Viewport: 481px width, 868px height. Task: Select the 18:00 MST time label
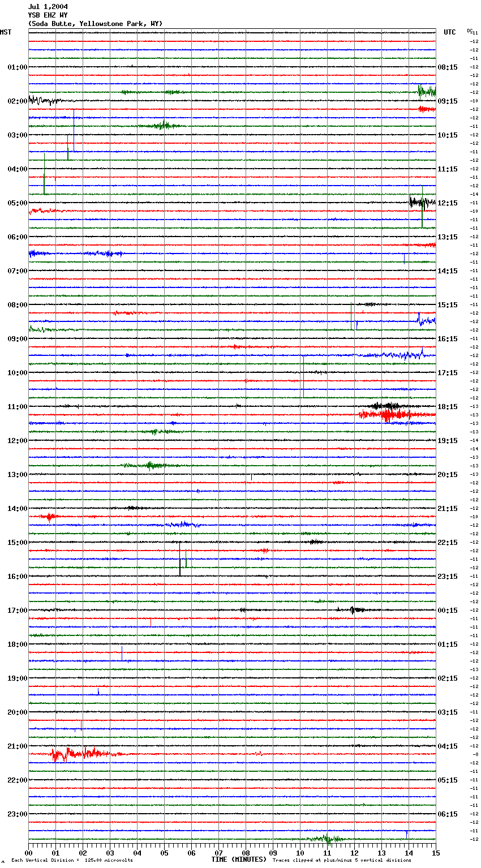(17, 644)
